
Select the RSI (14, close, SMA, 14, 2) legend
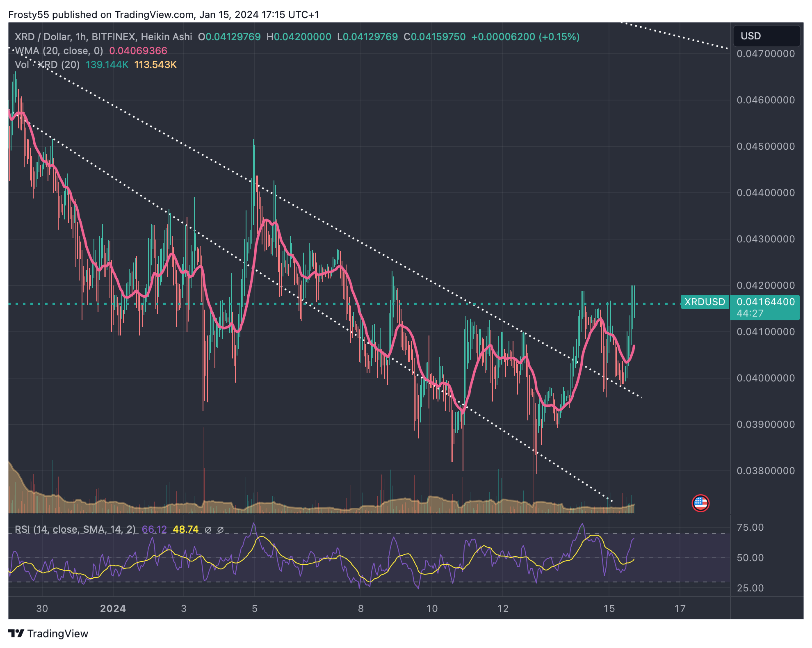tap(75, 529)
